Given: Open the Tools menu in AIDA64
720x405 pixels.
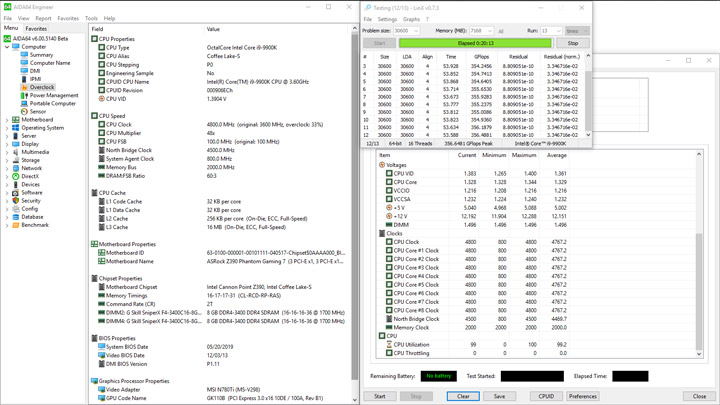Looking at the screenshot, I should pyautogui.click(x=91, y=18).
